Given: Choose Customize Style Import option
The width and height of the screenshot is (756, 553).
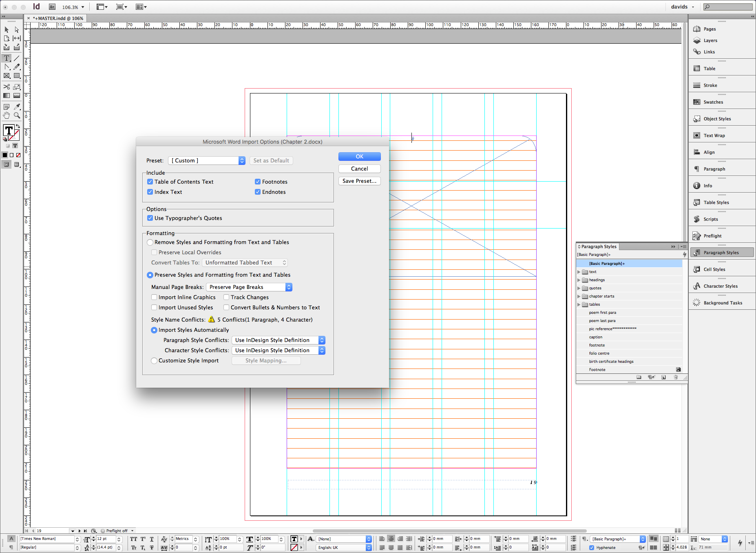Looking at the screenshot, I should point(154,360).
